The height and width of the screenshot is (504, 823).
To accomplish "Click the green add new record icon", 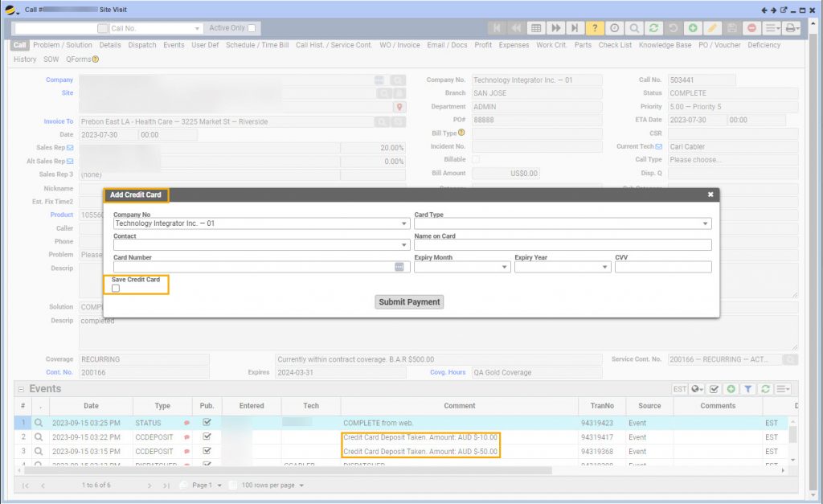I will click(x=693, y=28).
